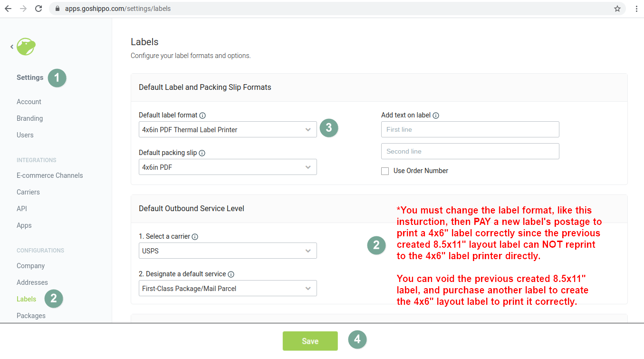Go to Carriers in the sidebar
The width and height of the screenshot is (644, 359).
[28, 192]
